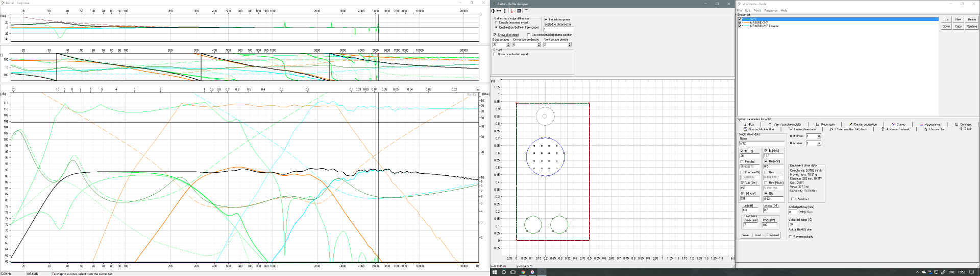Screen dimensions: 980x276
Task: Select NR18REX/XF Tweeter in system list
Action: [x=764, y=26]
